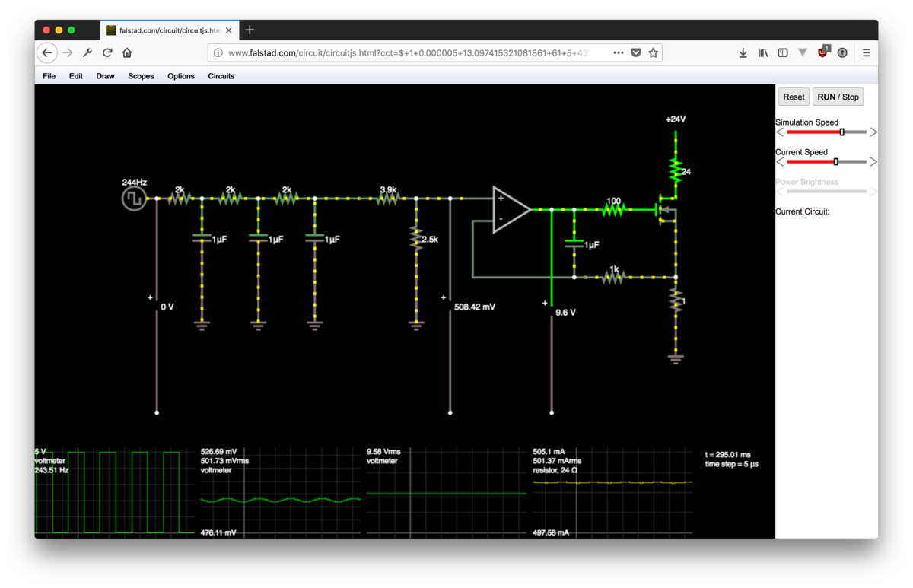The image size is (913, 588).
Task: Click the uBlock shield extension icon
Action: (x=822, y=52)
